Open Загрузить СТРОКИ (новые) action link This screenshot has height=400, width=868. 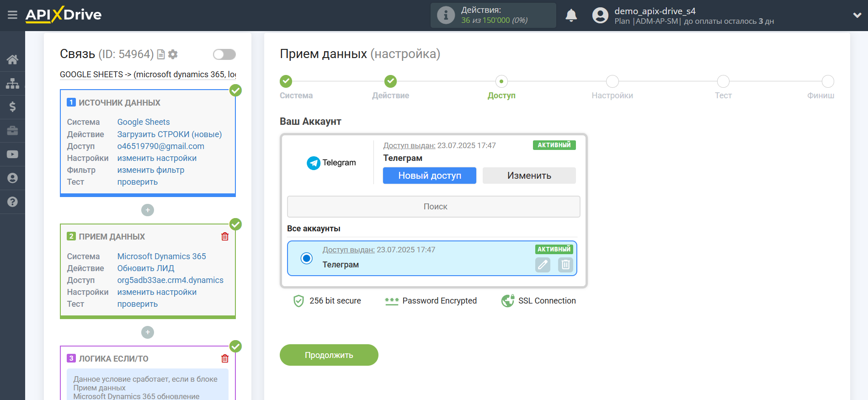pos(170,134)
